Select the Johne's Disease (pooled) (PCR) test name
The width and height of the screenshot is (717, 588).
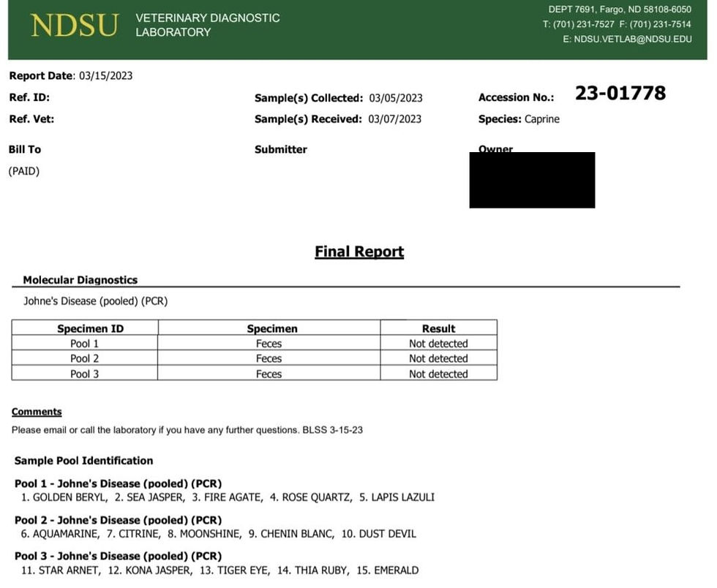pyautogui.click(x=96, y=301)
